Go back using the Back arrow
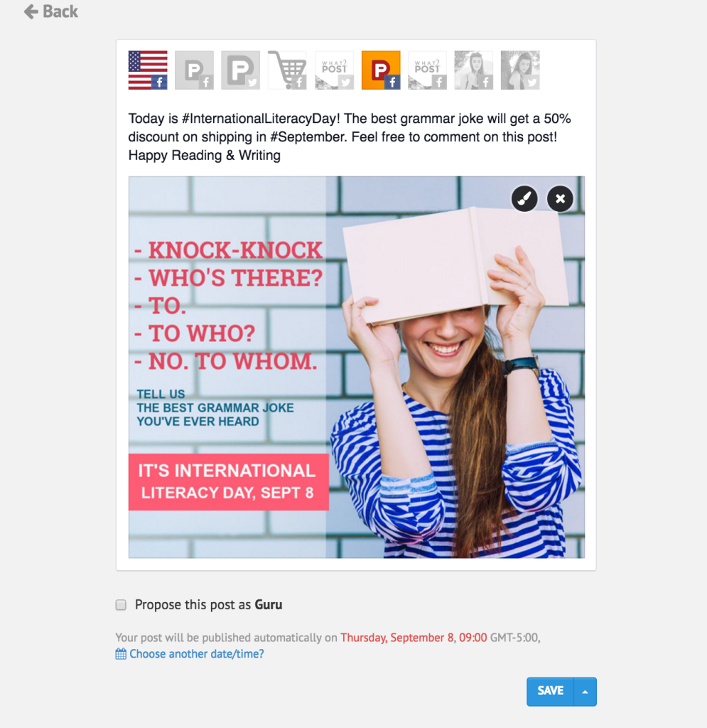Viewport: 707px width, 728px height. tap(51, 11)
